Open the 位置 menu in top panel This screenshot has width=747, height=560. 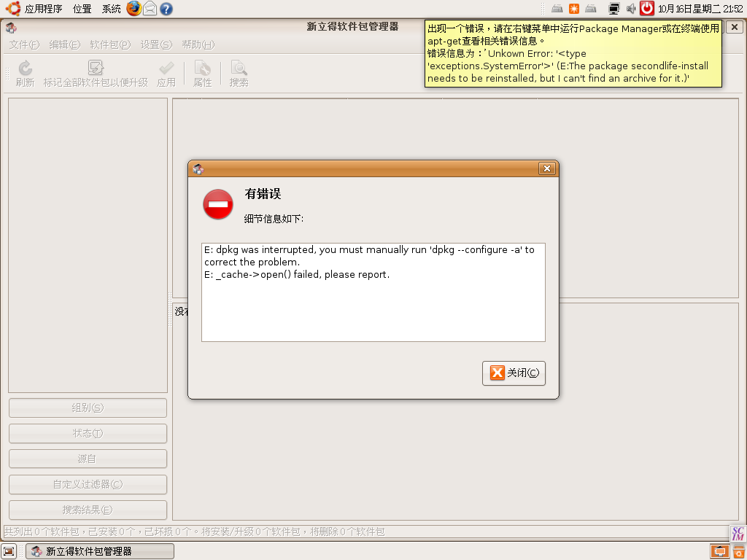point(82,9)
